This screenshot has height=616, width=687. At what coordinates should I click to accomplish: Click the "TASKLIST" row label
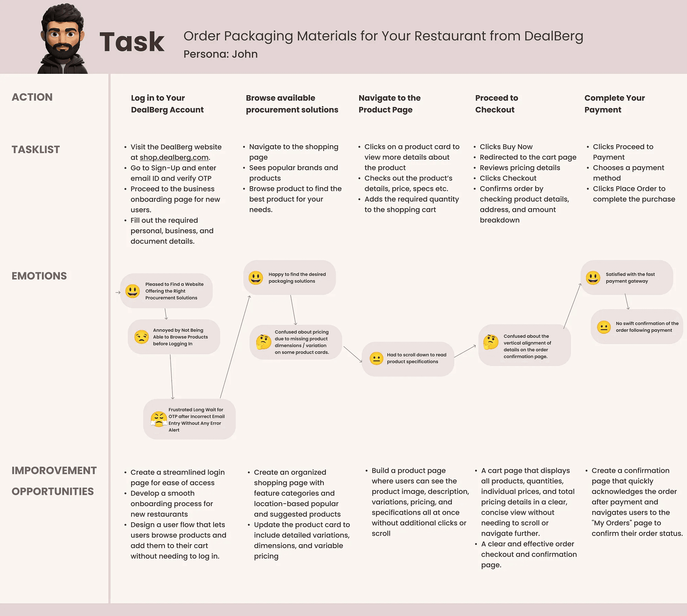tap(36, 150)
